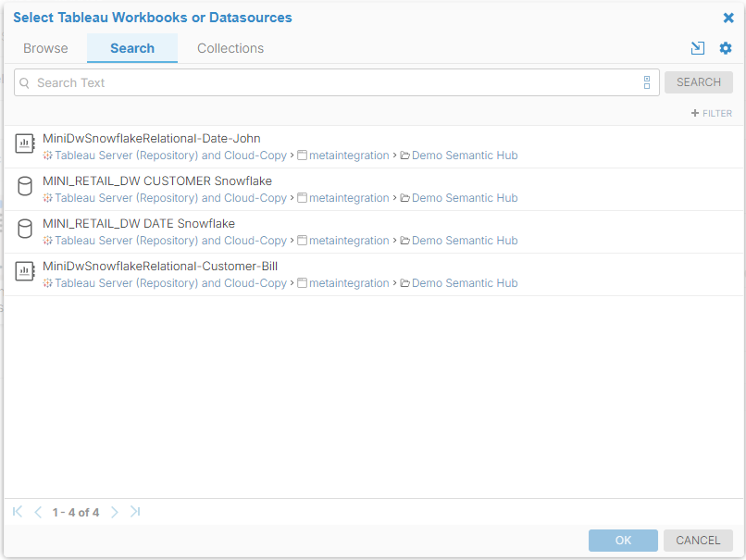Advance to the next results page
Image resolution: width=746 pixels, height=560 pixels.
click(115, 512)
